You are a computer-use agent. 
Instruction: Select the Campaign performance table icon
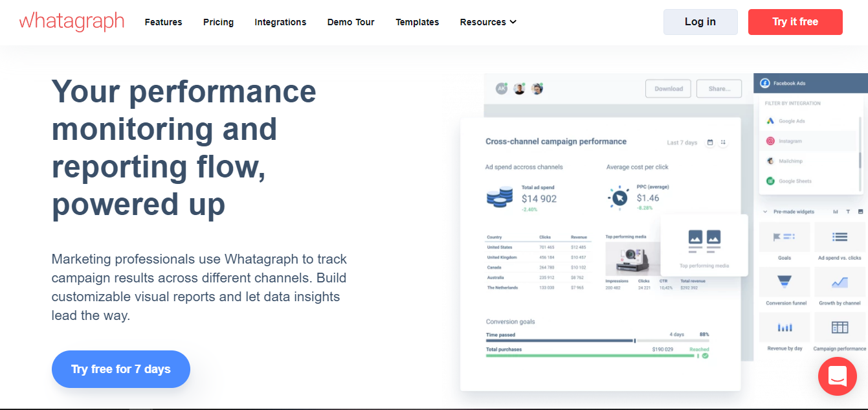click(840, 328)
